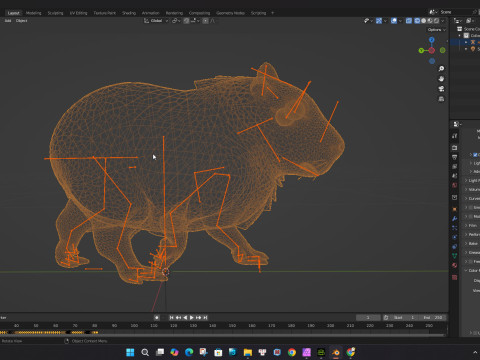Open the Object menu in viewport header
The height and width of the screenshot is (360, 480).
[22, 21]
